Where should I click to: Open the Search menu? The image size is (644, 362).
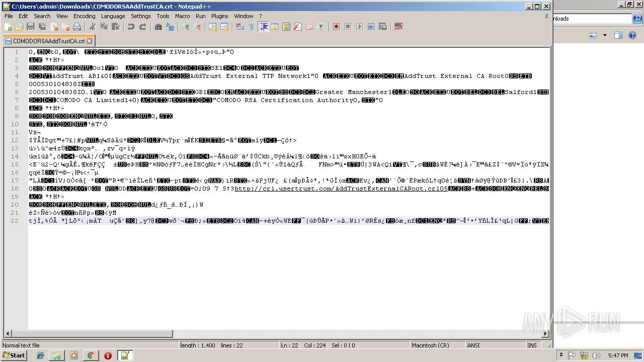pos(42,16)
